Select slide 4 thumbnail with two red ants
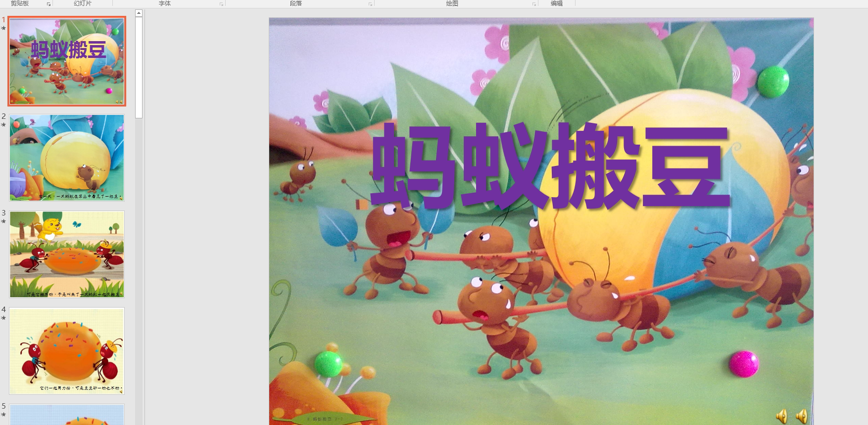The height and width of the screenshot is (425, 868). coord(67,351)
